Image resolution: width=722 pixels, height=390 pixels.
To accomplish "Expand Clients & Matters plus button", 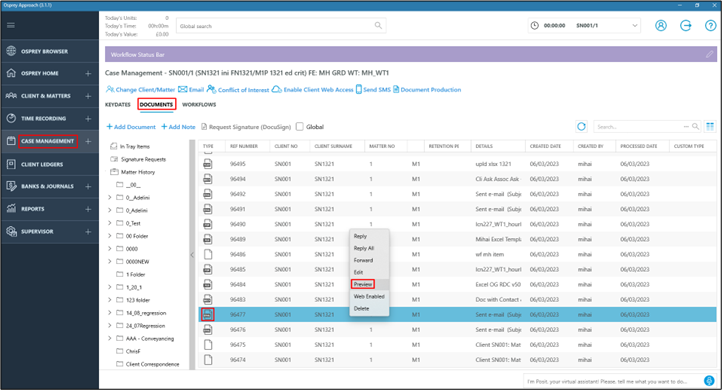I will [x=88, y=96].
